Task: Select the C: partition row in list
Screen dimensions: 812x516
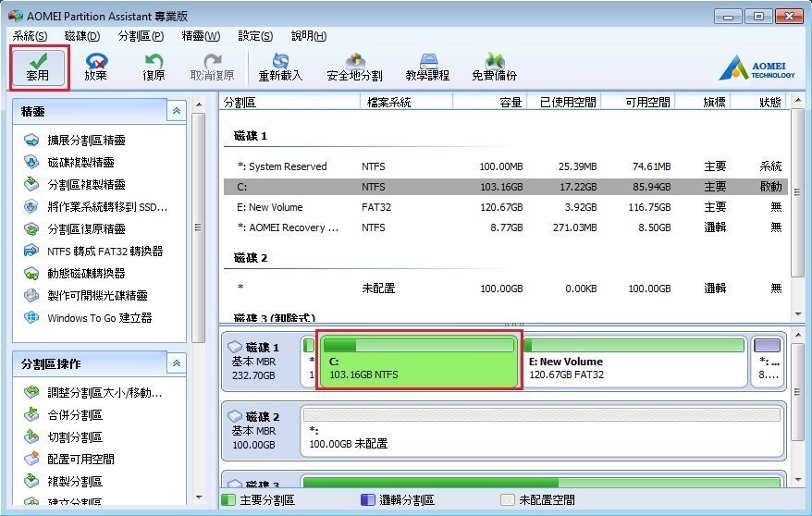Action: point(506,187)
